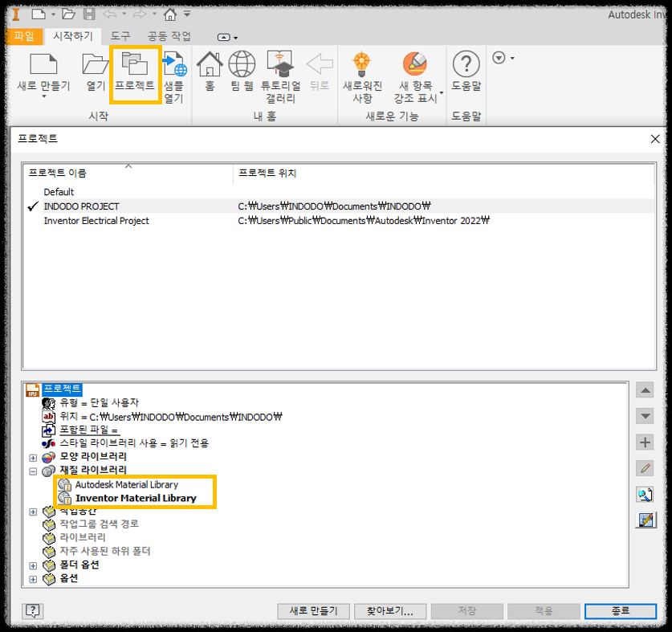672x632 pixels.
Task: Open the circled arrow dropdown beside 도움말
Action: click(503, 58)
